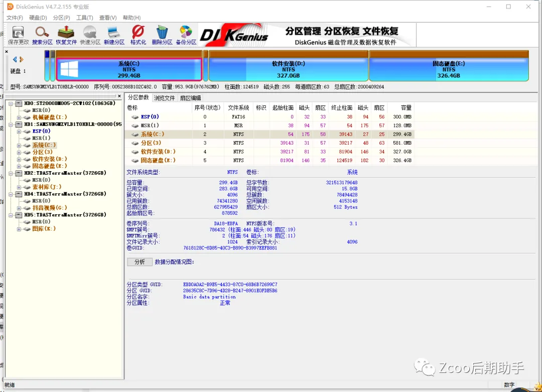Image resolution: width=542 pixels, height=392 pixels.
Task: Click the 分析 button
Action: (140, 262)
